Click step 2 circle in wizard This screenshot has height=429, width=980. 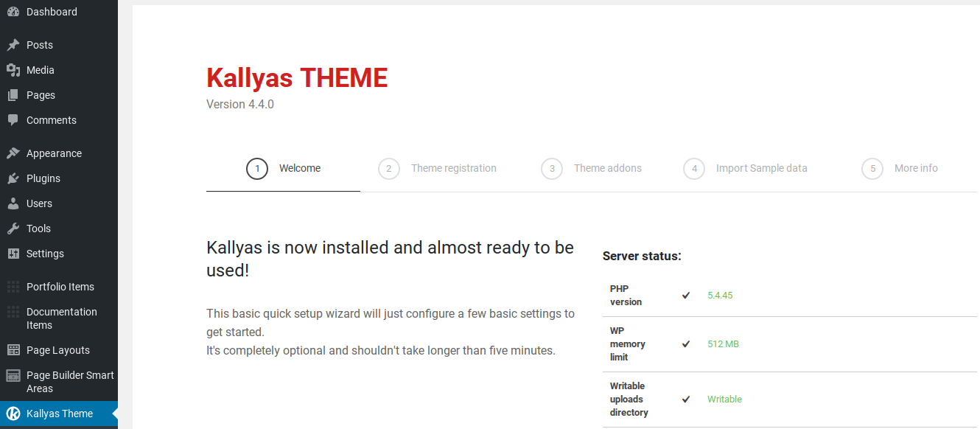[x=389, y=169]
